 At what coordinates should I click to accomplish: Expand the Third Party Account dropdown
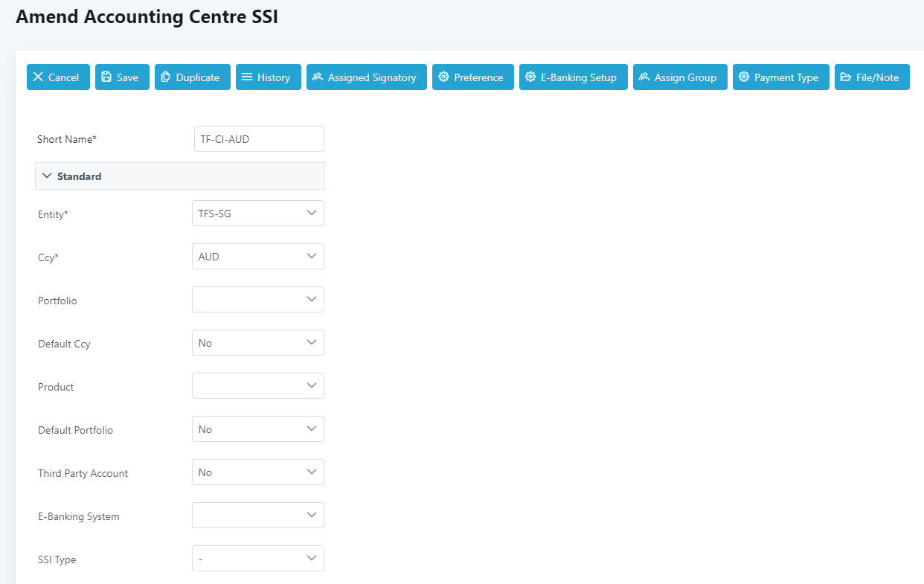(x=257, y=472)
